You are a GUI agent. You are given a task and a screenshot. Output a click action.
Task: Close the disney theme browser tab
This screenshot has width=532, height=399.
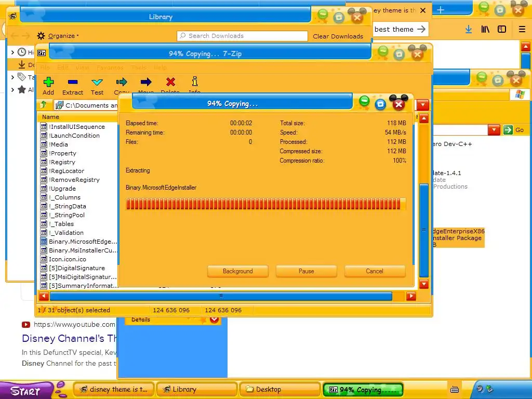(423, 10)
